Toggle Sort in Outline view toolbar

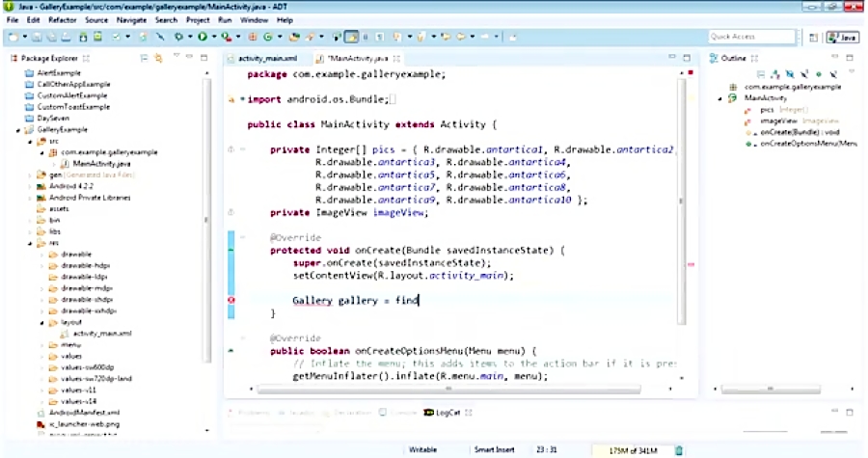pyautogui.click(x=775, y=73)
